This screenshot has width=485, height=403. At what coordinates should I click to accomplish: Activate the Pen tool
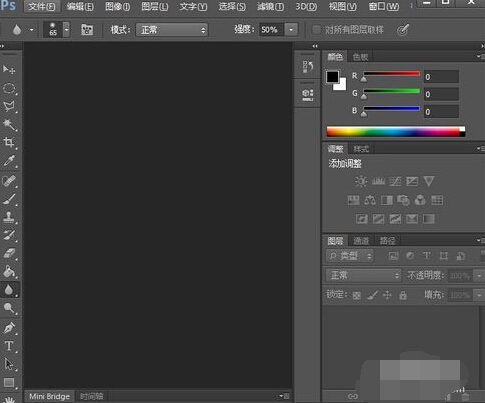(9, 328)
